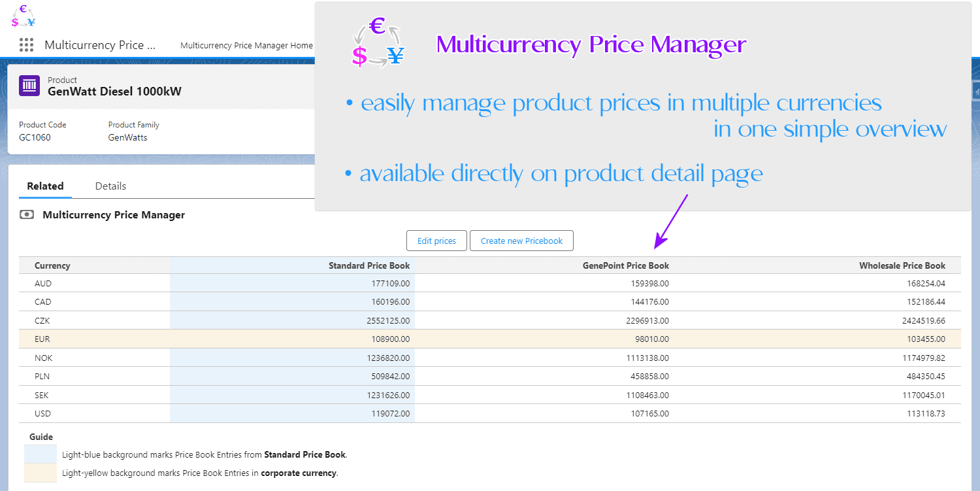Select the USD currency row label
The width and height of the screenshot is (980, 491).
[42, 414]
